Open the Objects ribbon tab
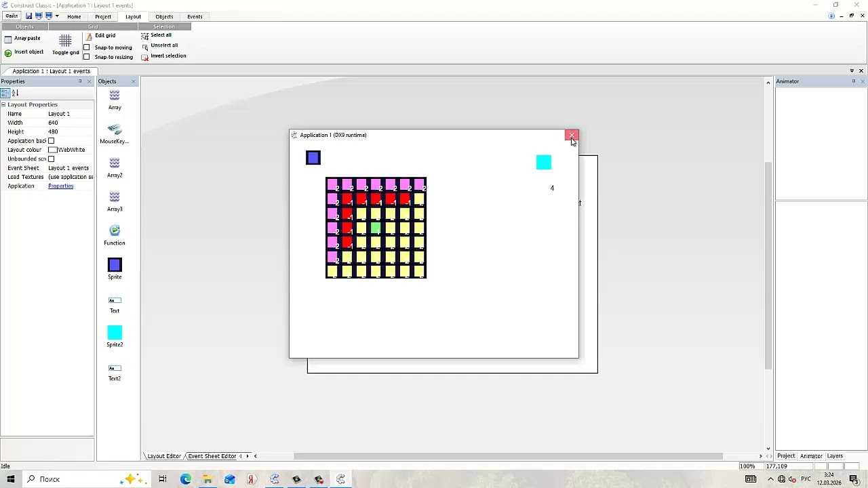This screenshot has width=868, height=488. pos(164,16)
